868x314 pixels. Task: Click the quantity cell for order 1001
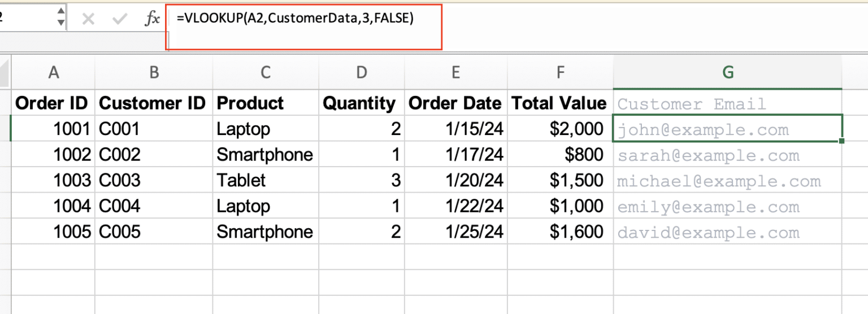[x=362, y=129]
